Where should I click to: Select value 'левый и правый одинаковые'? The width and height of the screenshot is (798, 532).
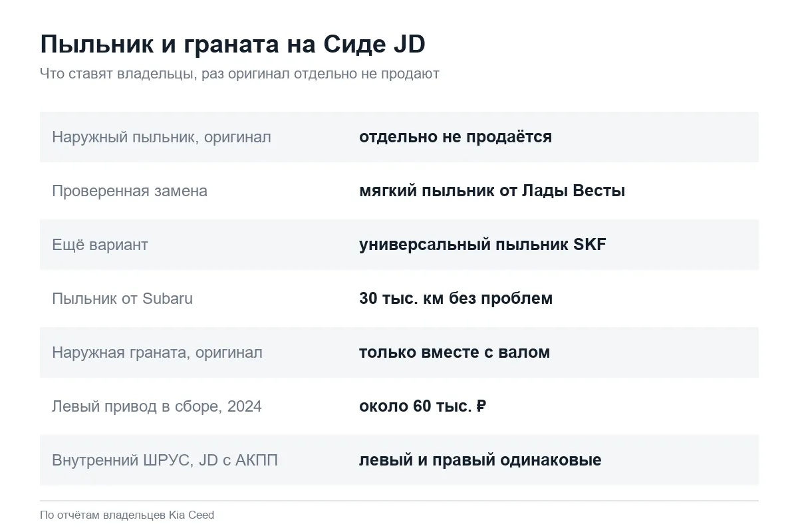pos(480,460)
